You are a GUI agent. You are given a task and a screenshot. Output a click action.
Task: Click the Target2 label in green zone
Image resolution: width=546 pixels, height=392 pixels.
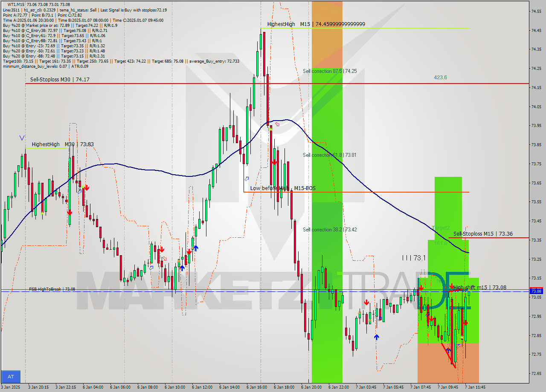tap(441, 228)
